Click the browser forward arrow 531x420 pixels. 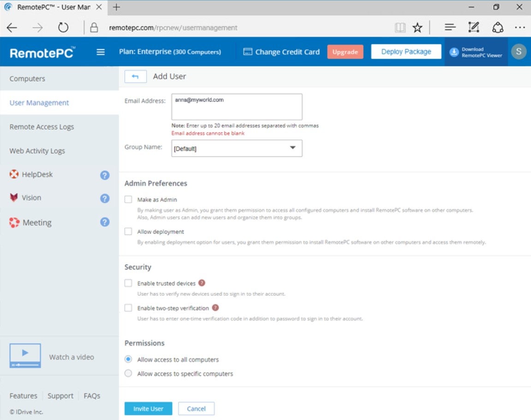click(x=37, y=27)
